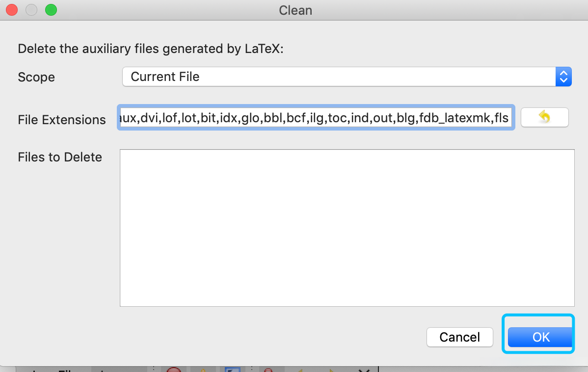Open the Scope dropdown showing Current File

(x=339, y=77)
